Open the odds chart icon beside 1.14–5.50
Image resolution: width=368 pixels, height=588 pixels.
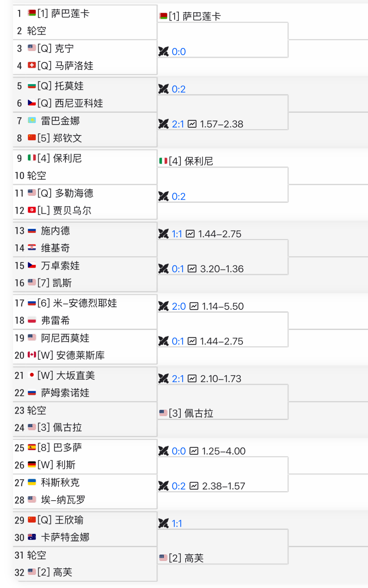194,306
